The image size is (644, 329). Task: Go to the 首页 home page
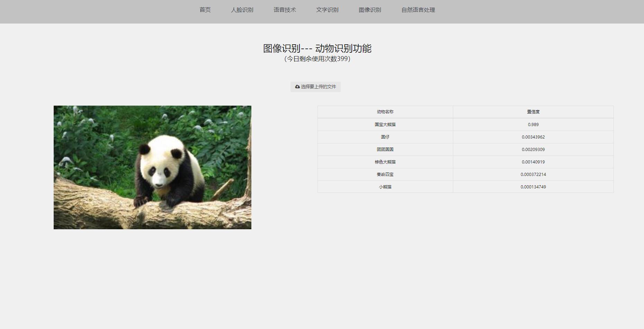(205, 10)
